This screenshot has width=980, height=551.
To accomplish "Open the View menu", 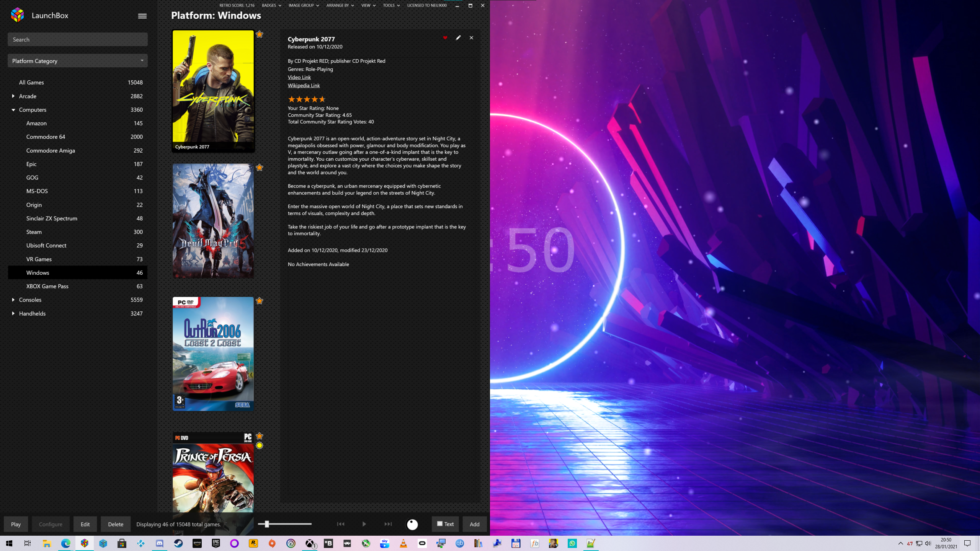I will (368, 5).
